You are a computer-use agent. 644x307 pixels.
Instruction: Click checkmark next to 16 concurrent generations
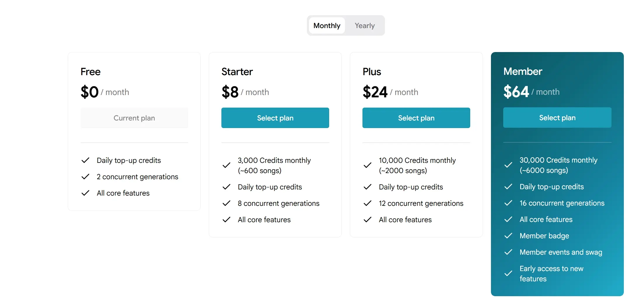(x=508, y=203)
